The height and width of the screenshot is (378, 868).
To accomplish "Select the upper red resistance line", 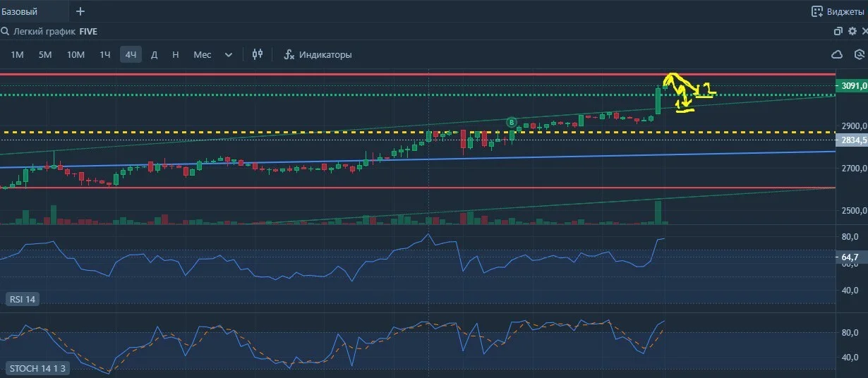I will pyautogui.click(x=416, y=74).
